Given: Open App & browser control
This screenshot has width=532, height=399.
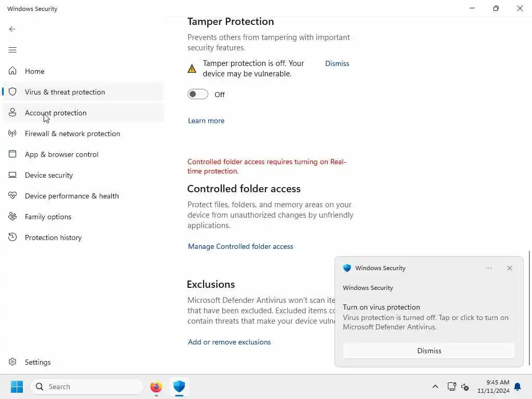Looking at the screenshot, I should 83,154.
